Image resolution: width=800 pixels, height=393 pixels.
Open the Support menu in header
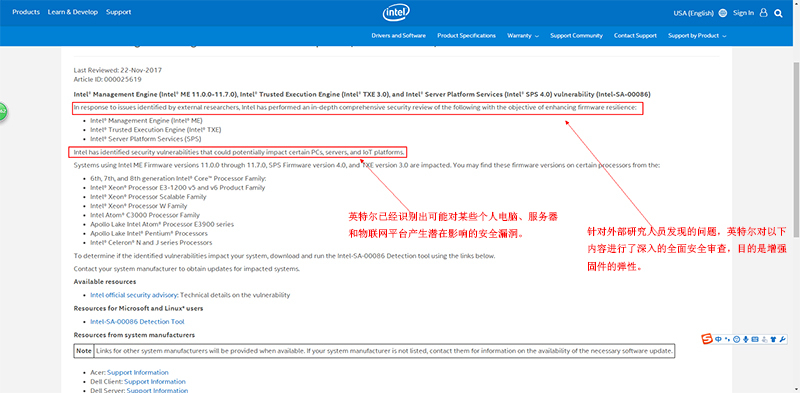point(118,12)
